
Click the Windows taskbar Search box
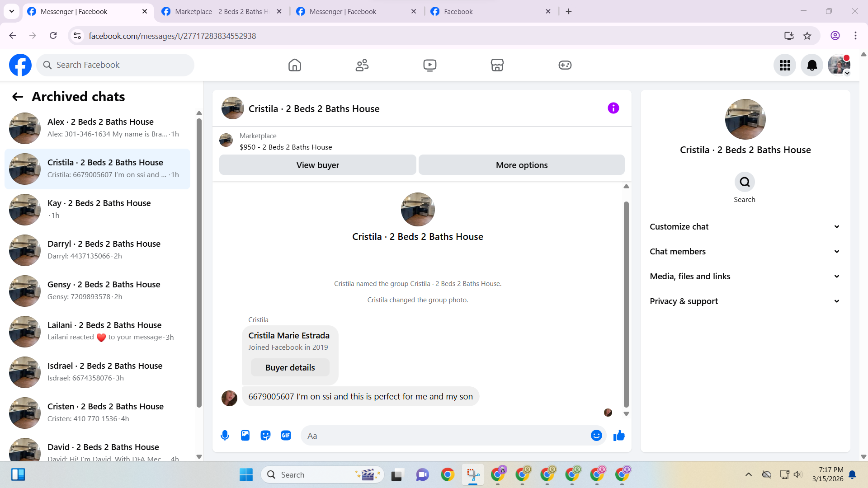[323, 475]
